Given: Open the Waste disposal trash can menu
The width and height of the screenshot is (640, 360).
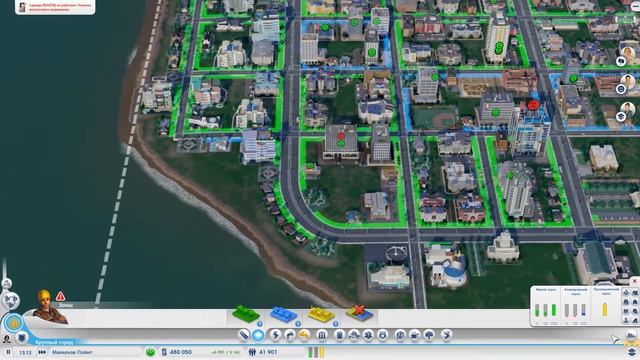Looking at the screenshot, I should coord(340,335).
